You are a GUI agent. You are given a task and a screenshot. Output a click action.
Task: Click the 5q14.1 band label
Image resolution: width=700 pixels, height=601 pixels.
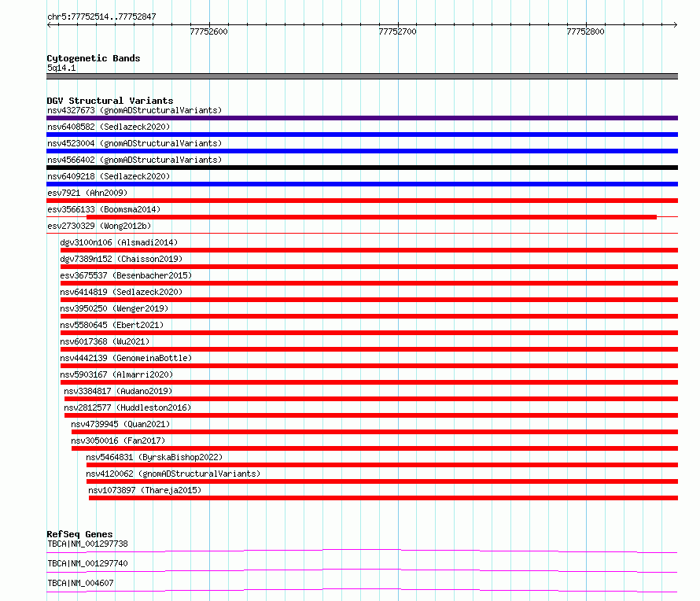(x=61, y=68)
